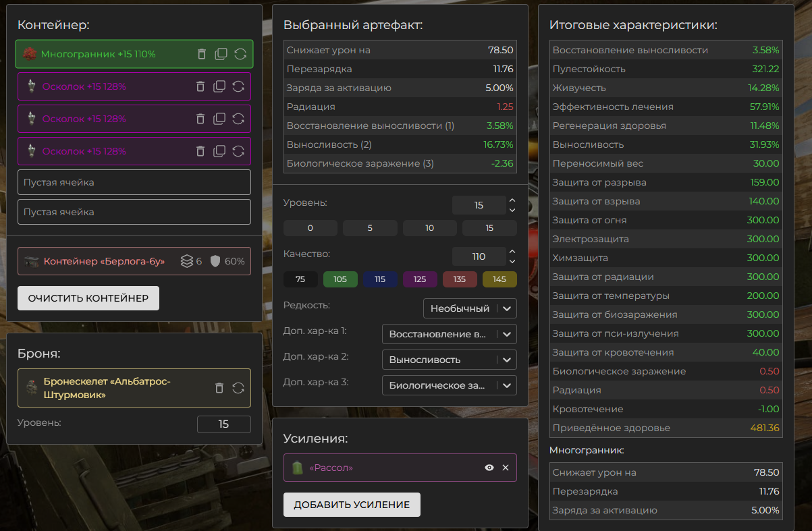Toggle visibility of «Рассол» boost
The width and height of the screenshot is (812, 531).
click(x=489, y=468)
